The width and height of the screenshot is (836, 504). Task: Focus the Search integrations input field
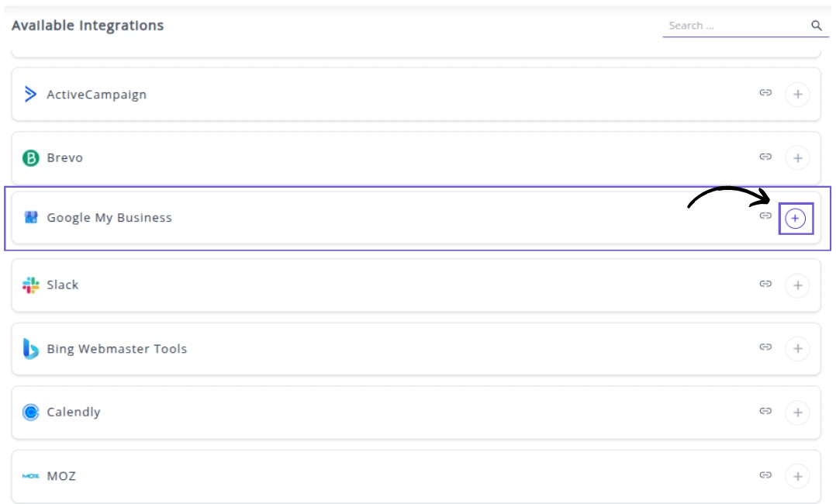(733, 26)
